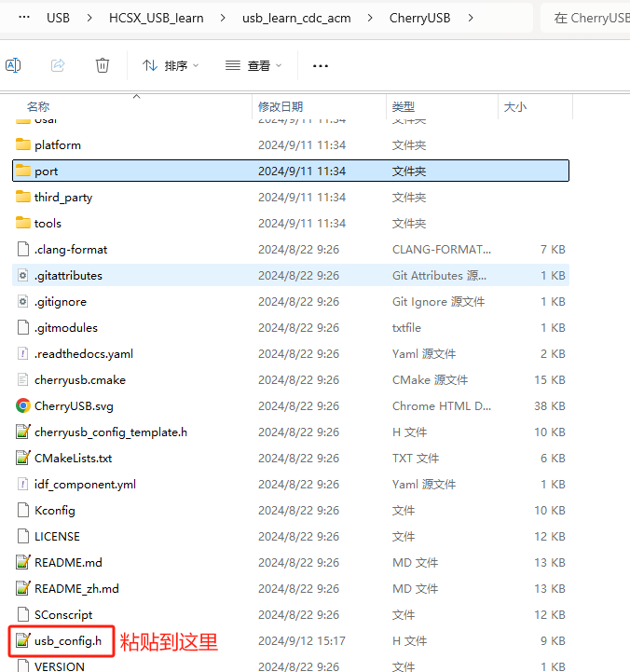Click size 7 KB of .clang-format
630x672 pixels.
coord(553,250)
